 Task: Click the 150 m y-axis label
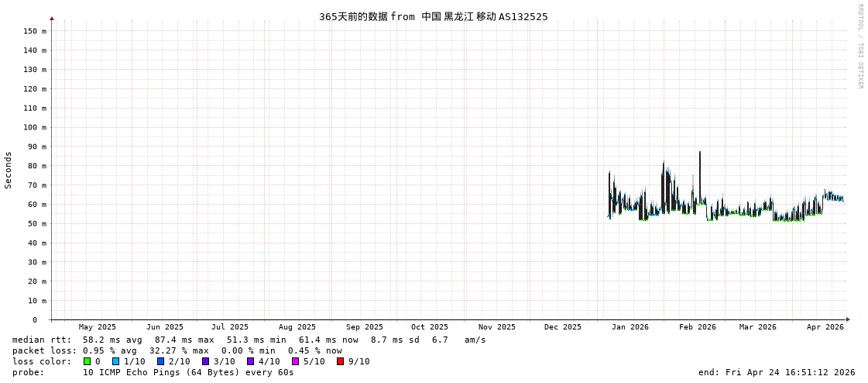(x=35, y=31)
